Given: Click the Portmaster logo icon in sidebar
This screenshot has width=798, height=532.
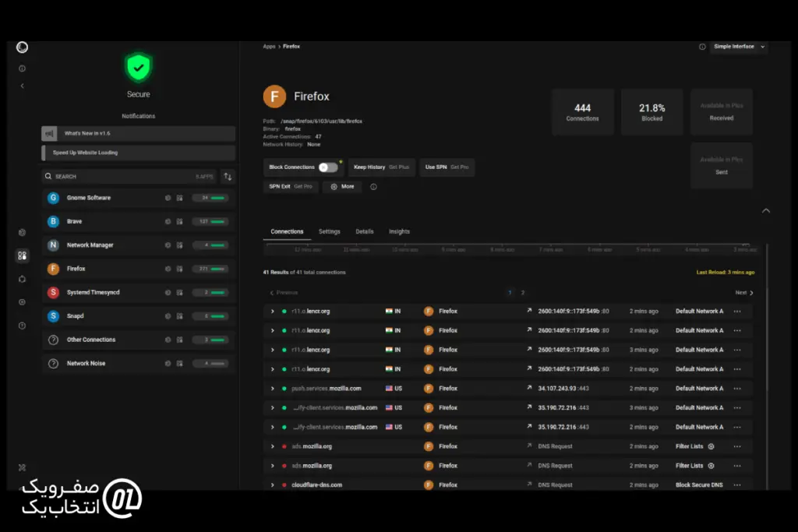Looking at the screenshot, I should click(22, 48).
